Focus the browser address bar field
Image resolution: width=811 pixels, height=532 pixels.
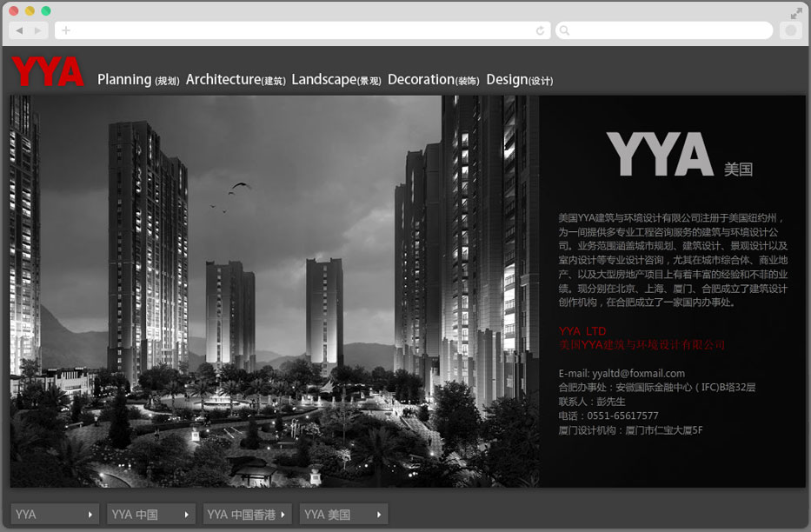click(296, 30)
